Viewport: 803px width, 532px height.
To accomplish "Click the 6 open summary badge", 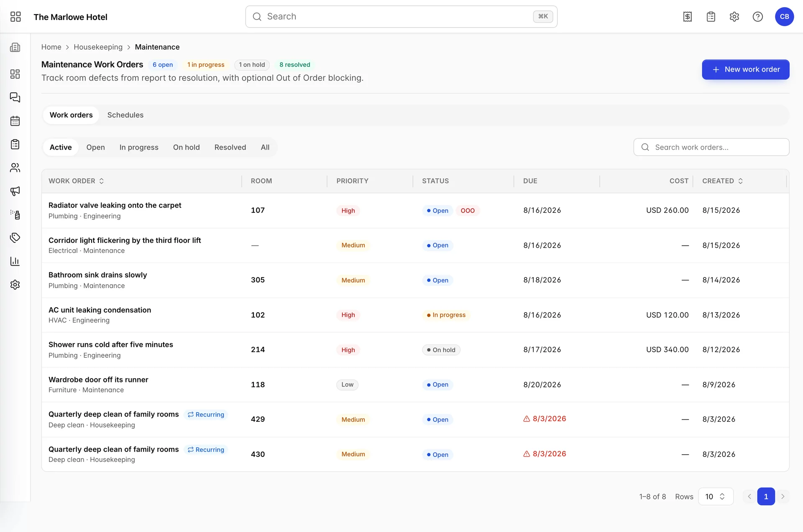I will tap(163, 65).
